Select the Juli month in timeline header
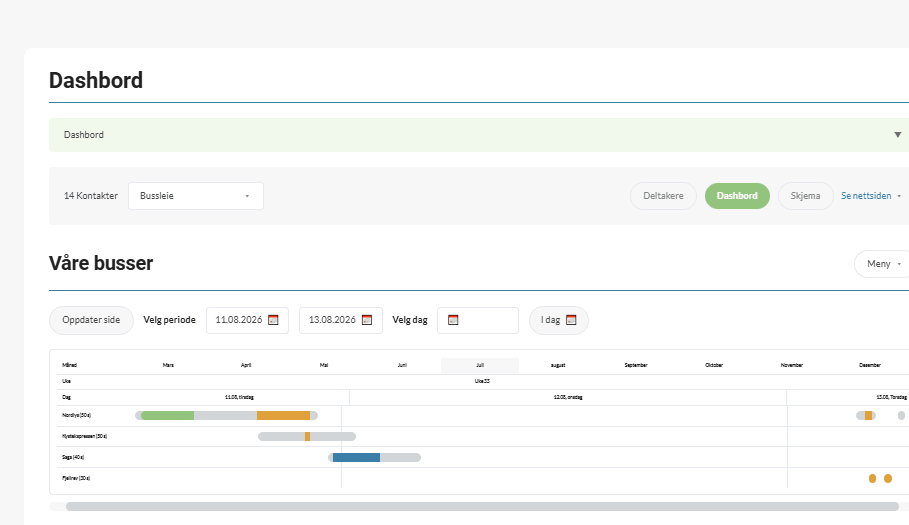Image resolution: width=909 pixels, height=525 pixels. point(480,365)
